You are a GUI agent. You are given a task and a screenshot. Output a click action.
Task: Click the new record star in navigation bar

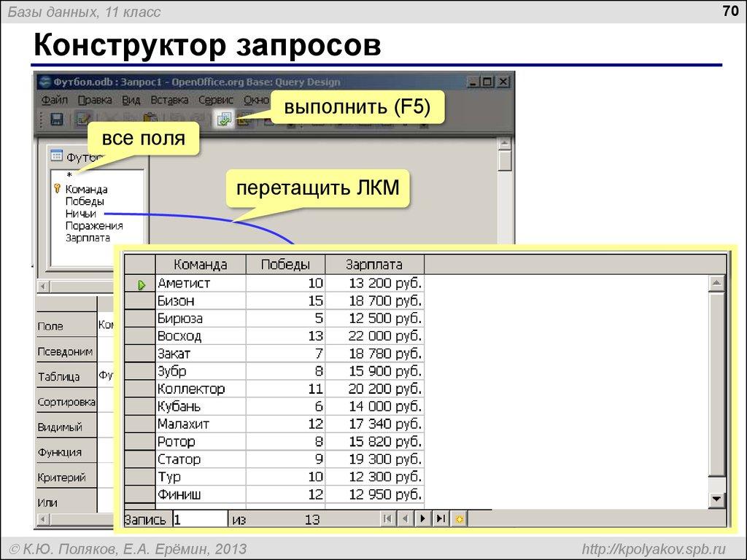coord(459,518)
